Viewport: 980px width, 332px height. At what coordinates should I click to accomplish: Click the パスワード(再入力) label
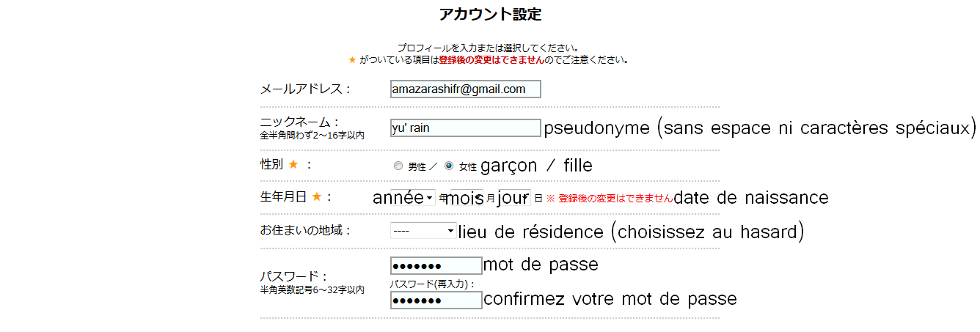432,284
